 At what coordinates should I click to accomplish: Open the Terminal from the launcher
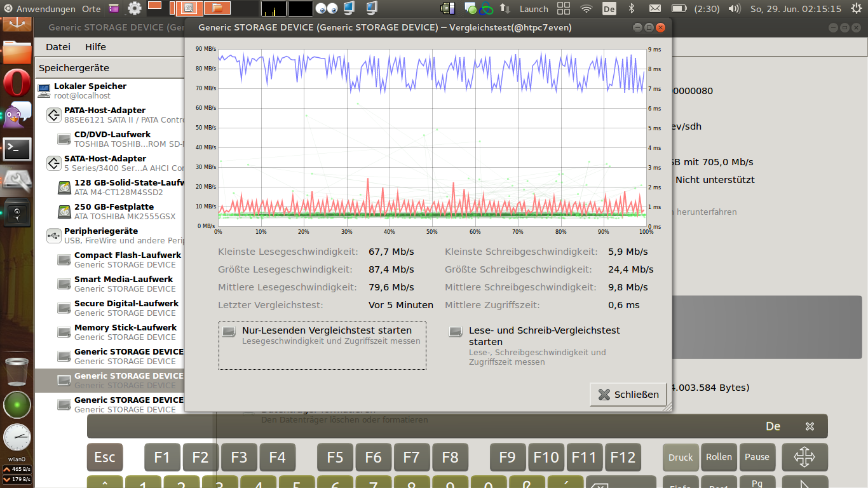[x=17, y=149]
